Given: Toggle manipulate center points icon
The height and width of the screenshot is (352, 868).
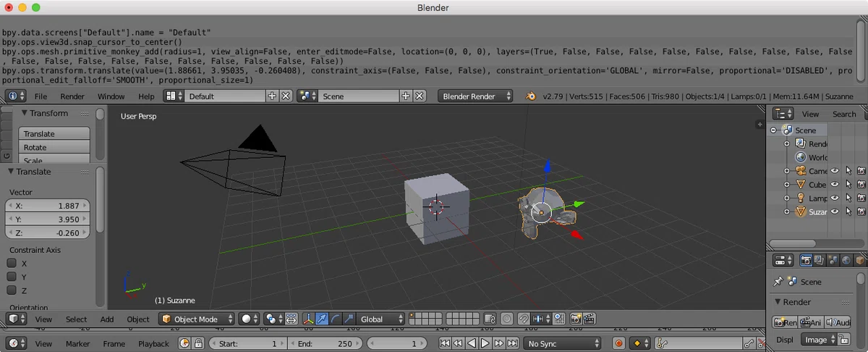Looking at the screenshot, I should [x=292, y=319].
